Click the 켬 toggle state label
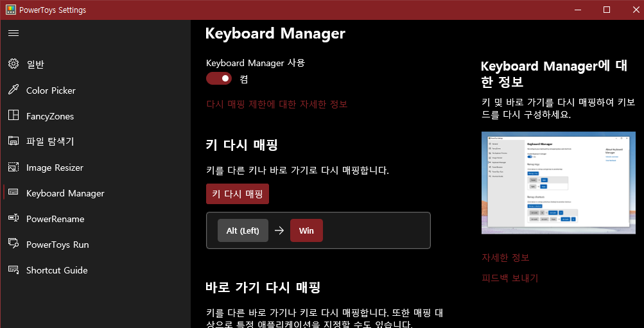 click(x=244, y=79)
